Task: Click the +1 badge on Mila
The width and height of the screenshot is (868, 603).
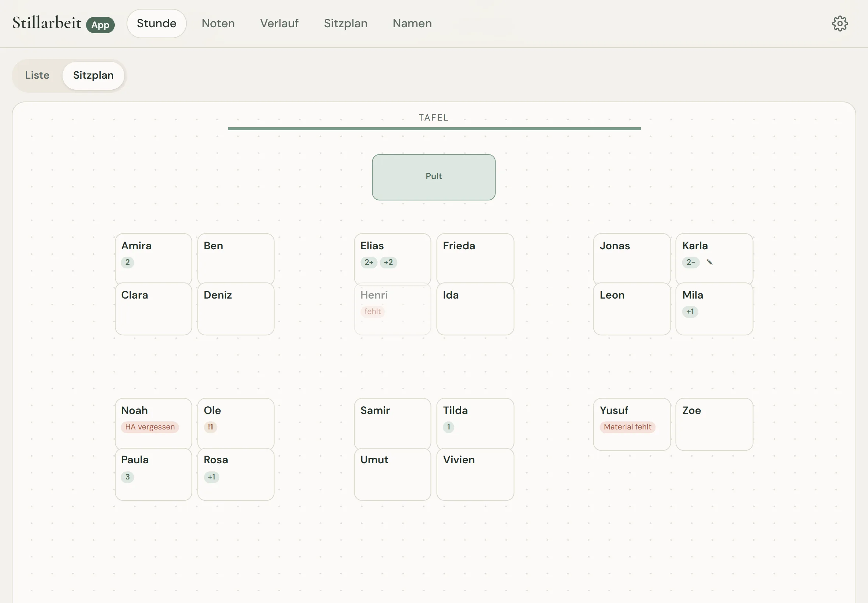Action: [690, 311]
